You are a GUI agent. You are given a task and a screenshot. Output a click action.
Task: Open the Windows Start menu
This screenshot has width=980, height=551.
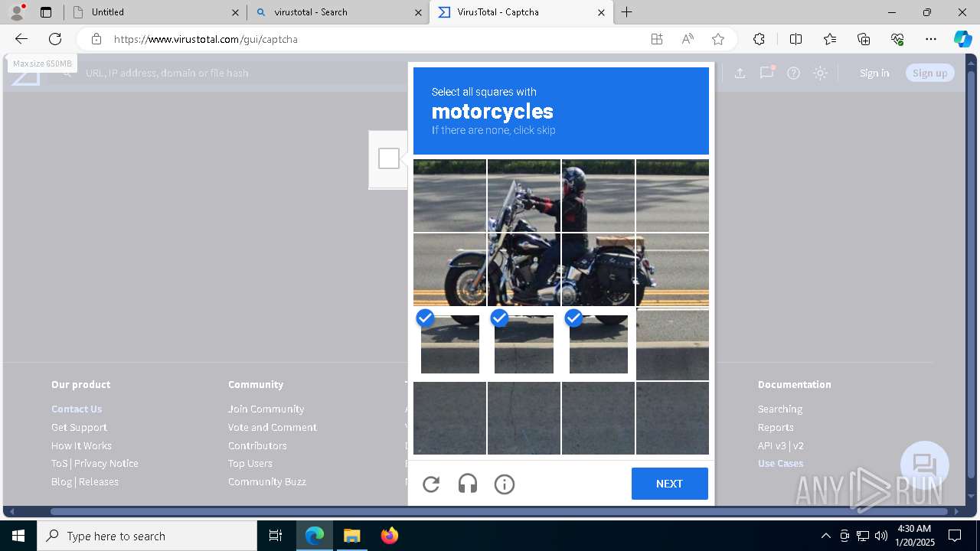point(18,536)
